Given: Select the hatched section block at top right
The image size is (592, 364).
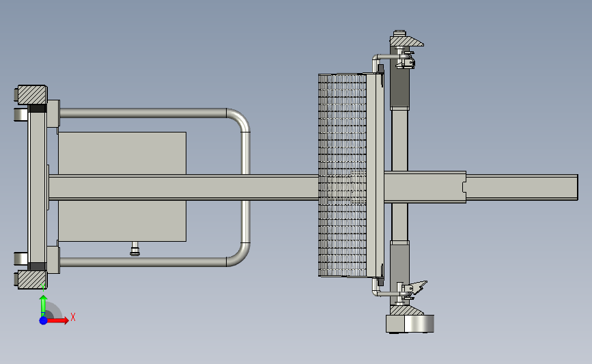Looking at the screenshot, I should point(406,41).
